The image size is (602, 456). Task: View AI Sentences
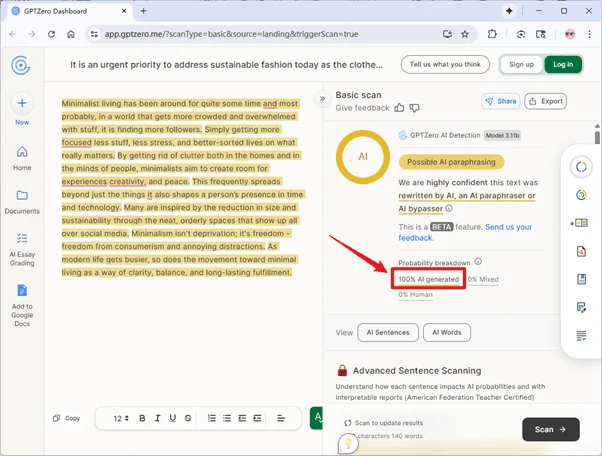[x=388, y=332]
